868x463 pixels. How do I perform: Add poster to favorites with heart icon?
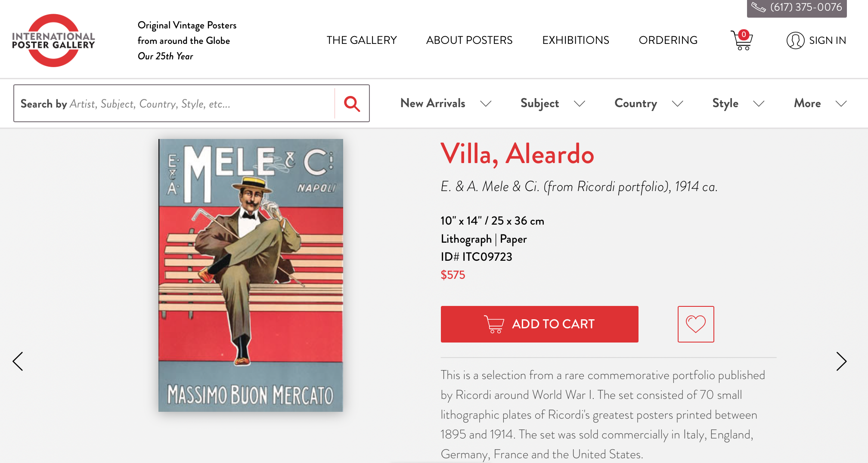coord(696,324)
